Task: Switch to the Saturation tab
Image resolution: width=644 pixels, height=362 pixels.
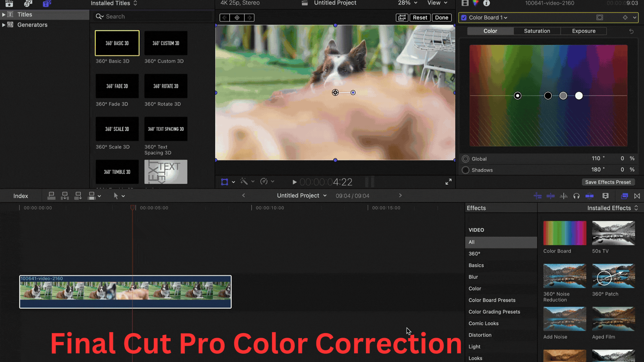Action: tap(537, 31)
